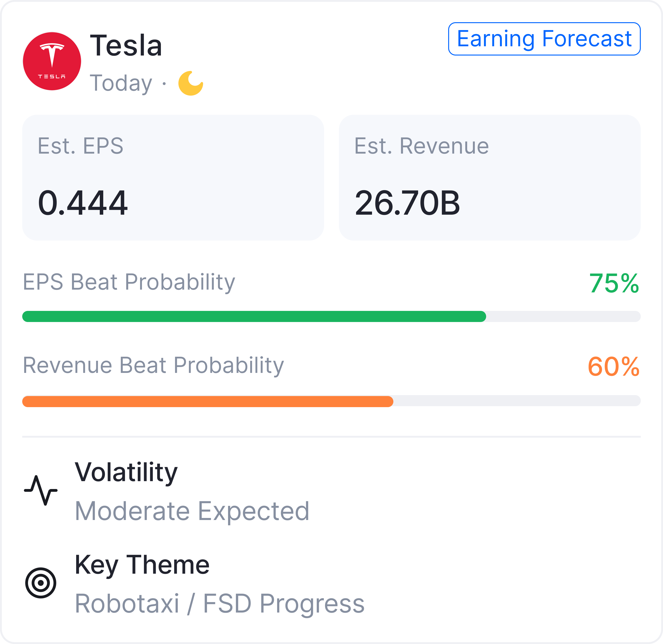
Task: Click the 0.444 EPS value
Action: click(83, 203)
